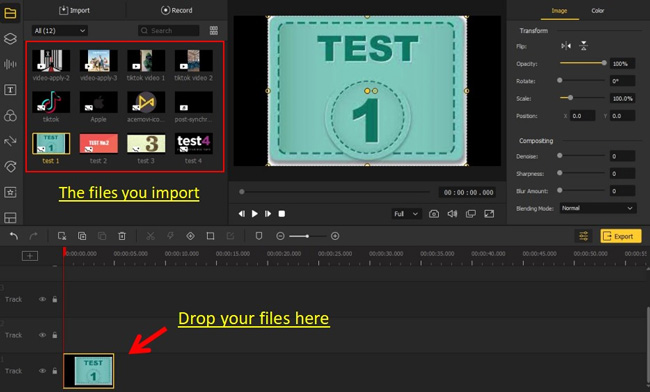Switch to the Image tab
The height and width of the screenshot is (392, 650).
click(559, 11)
